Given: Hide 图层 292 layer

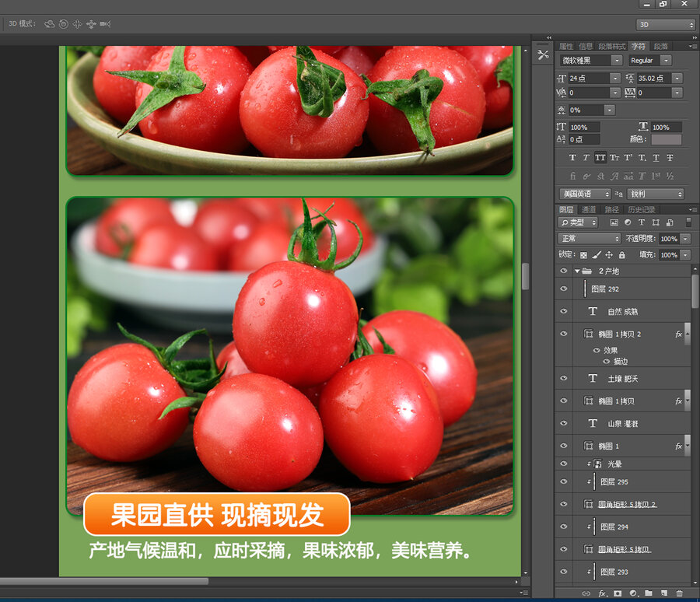Looking at the screenshot, I should click(563, 289).
